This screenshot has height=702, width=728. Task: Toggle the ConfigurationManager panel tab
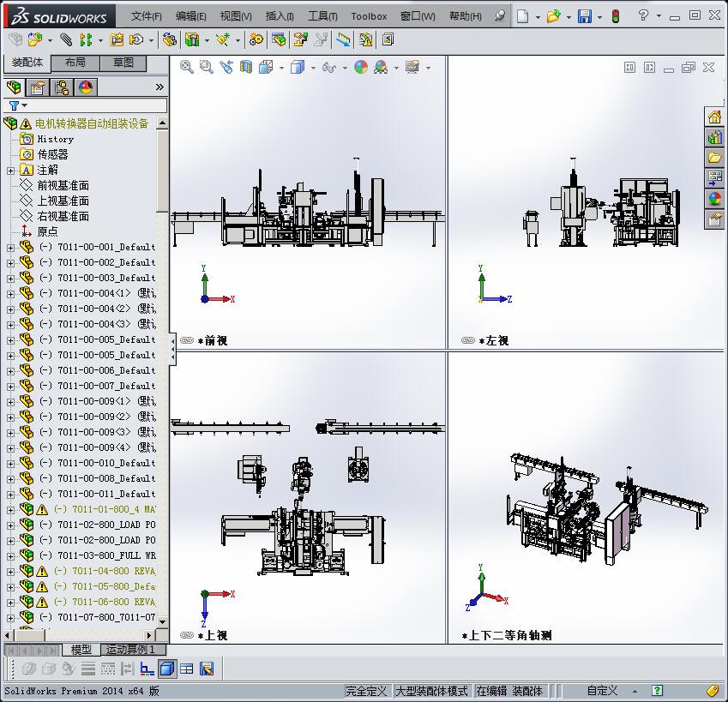pos(62,87)
